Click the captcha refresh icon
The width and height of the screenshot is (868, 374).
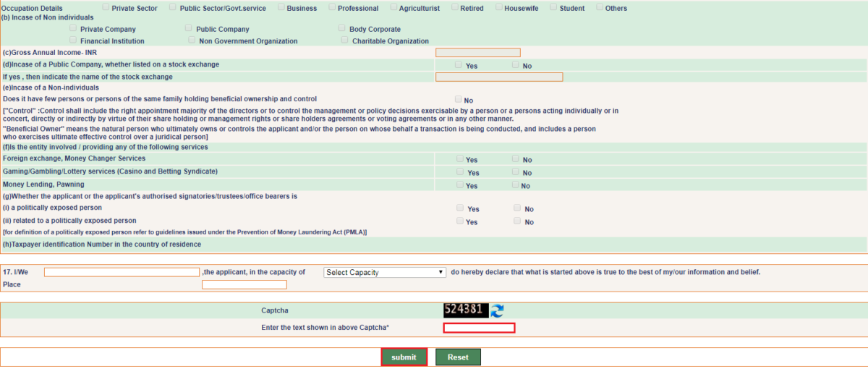click(497, 310)
